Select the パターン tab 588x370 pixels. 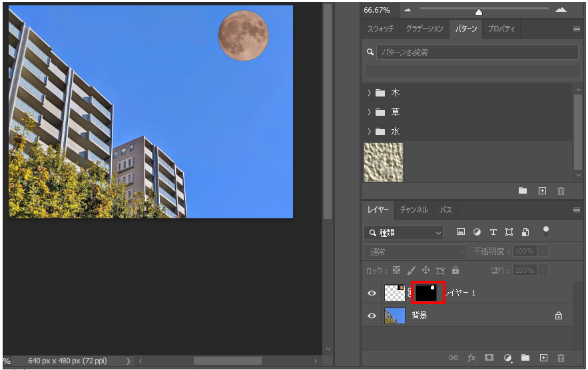(x=465, y=29)
